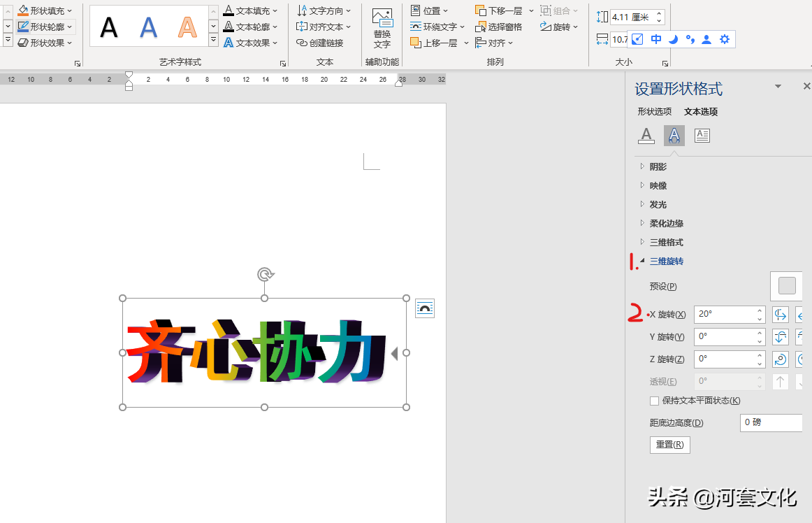Click the Selection Pane (选择窗格) button
This screenshot has height=523, width=812.
[499, 27]
